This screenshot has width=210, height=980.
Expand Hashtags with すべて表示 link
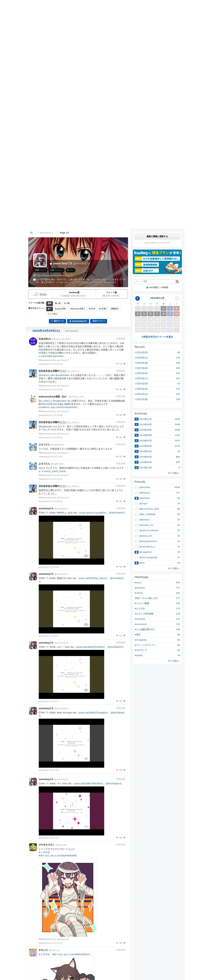174,661
